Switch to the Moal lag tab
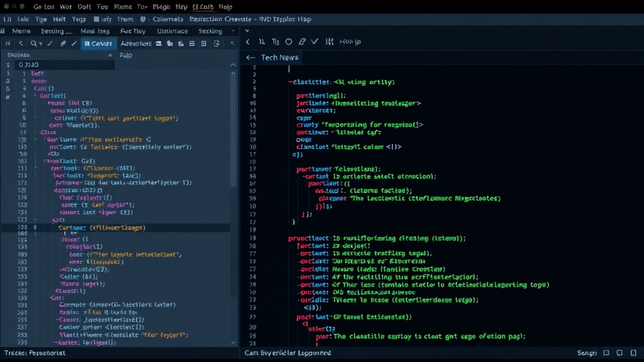 tap(95, 31)
